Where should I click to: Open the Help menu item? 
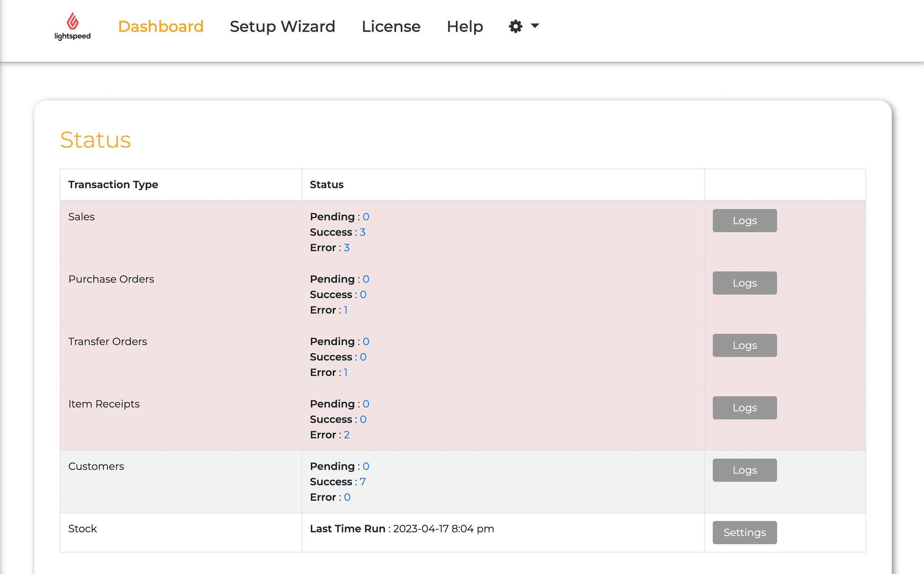coord(465,27)
